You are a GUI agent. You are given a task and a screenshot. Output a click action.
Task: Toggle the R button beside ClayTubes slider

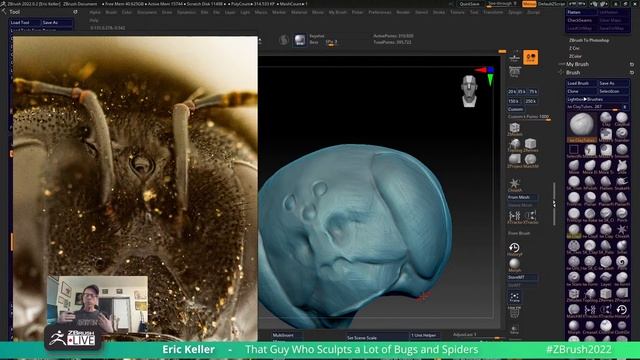(624, 107)
